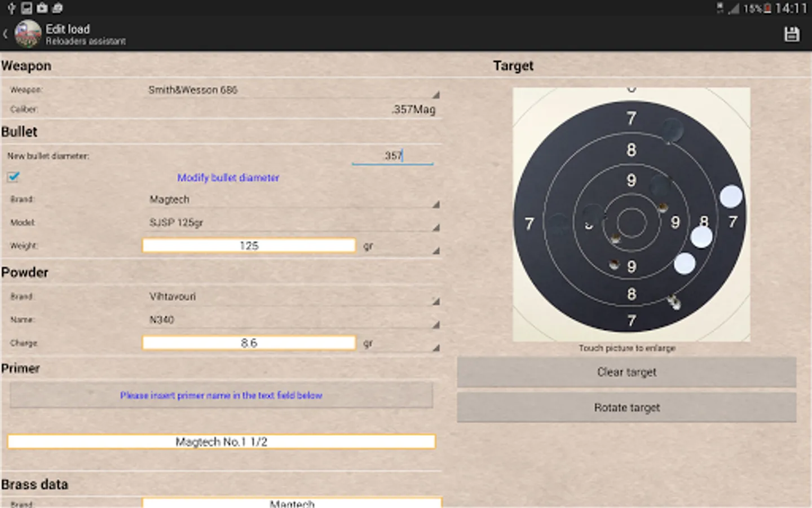
Task: Check the battery status icon
Action: coord(767,8)
